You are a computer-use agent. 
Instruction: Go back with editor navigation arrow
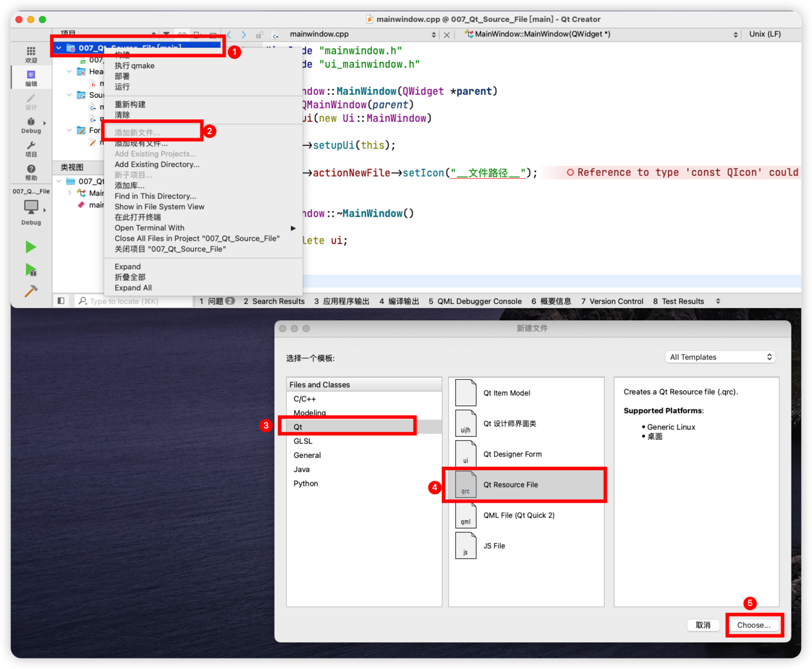coord(229,35)
